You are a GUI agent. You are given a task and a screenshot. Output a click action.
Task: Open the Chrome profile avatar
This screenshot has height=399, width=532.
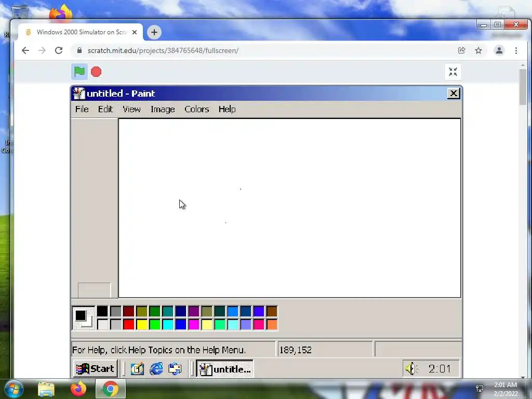[499, 50]
